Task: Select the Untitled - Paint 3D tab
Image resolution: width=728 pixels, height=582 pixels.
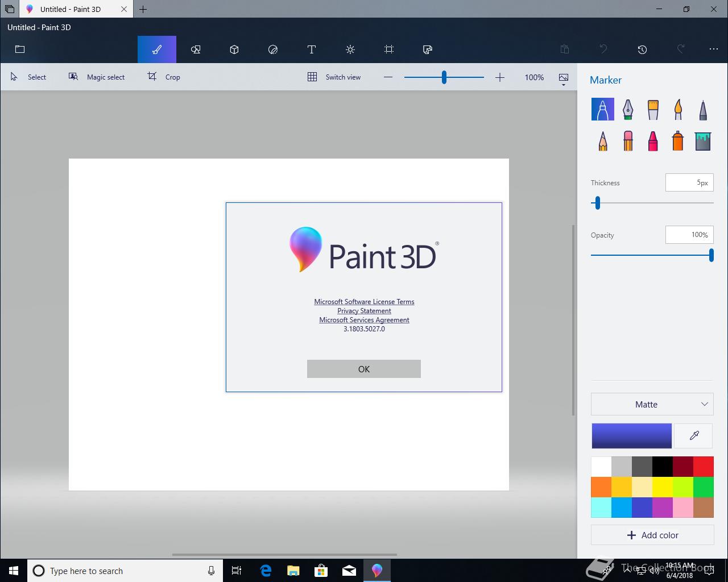Action: tap(71, 9)
